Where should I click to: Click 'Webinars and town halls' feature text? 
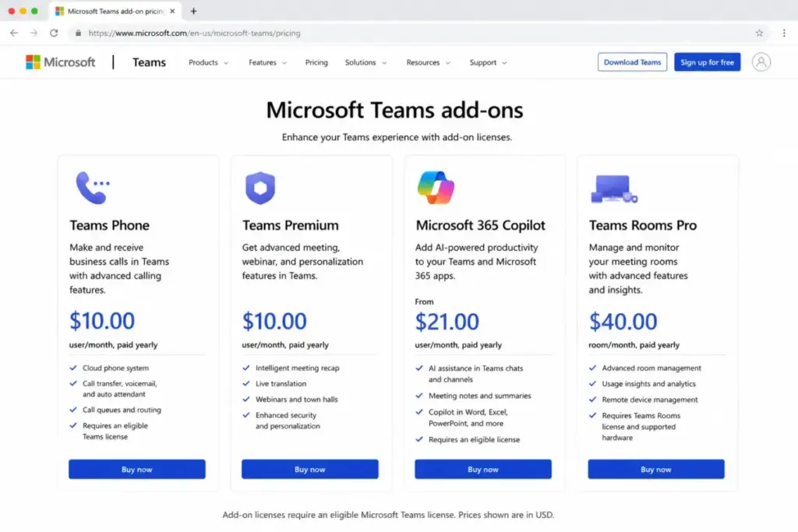click(297, 400)
